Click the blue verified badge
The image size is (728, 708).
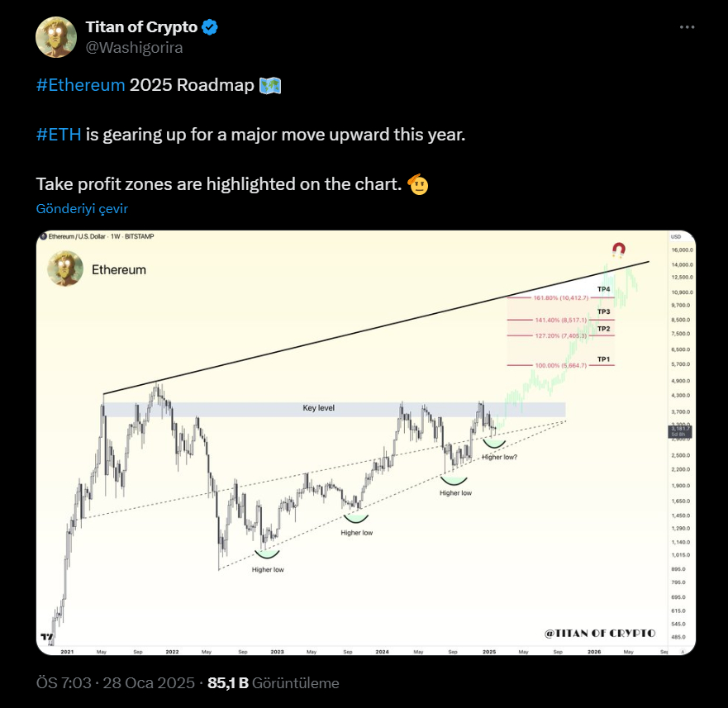tap(211, 27)
